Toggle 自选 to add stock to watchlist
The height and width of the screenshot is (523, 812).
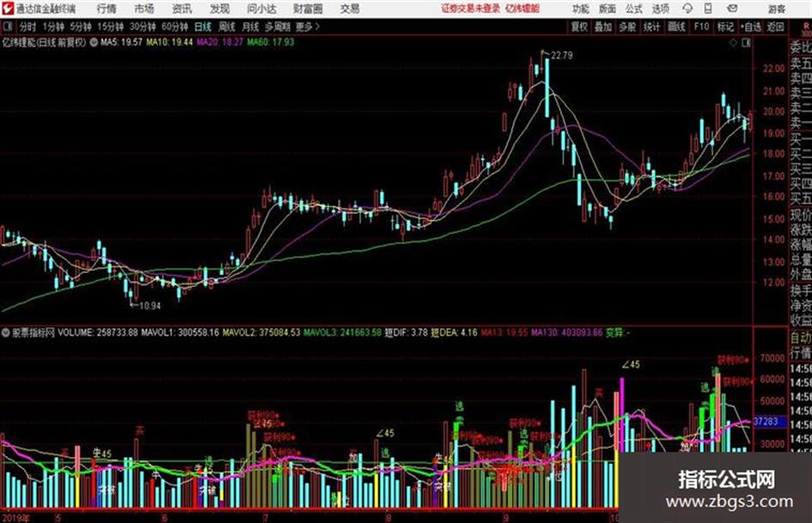(751, 27)
